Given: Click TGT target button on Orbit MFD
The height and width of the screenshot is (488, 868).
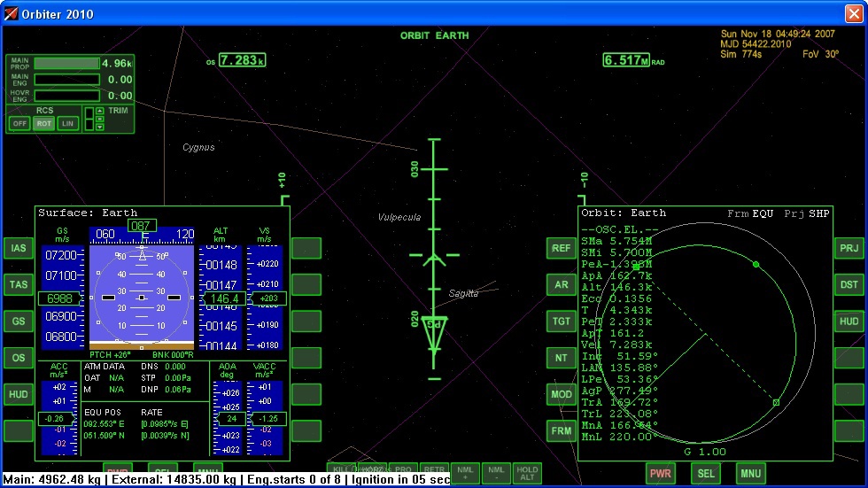Looking at the screenshot, I should point(561,321).
